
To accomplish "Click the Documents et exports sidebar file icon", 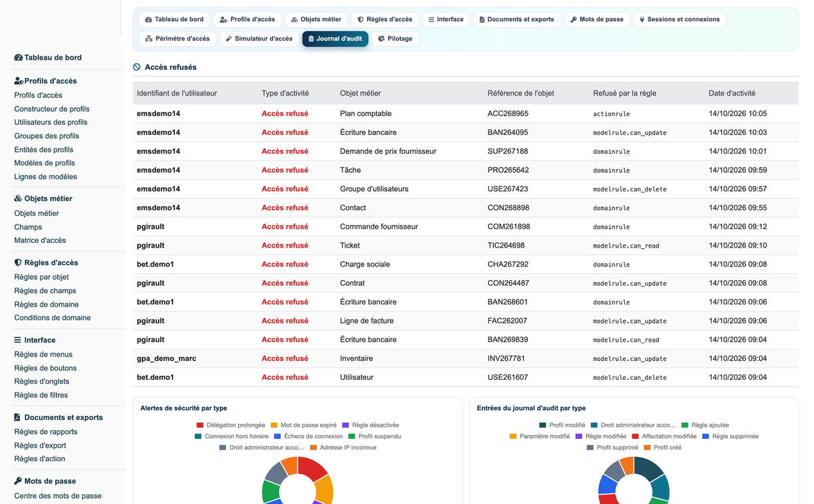I will pyautogui.click(x=17, y=417).
